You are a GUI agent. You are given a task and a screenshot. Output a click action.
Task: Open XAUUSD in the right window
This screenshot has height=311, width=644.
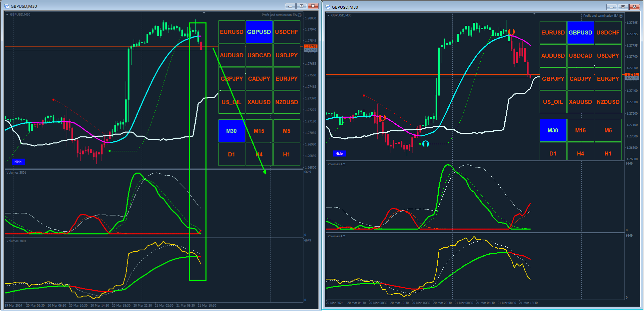tap(581, 102)
